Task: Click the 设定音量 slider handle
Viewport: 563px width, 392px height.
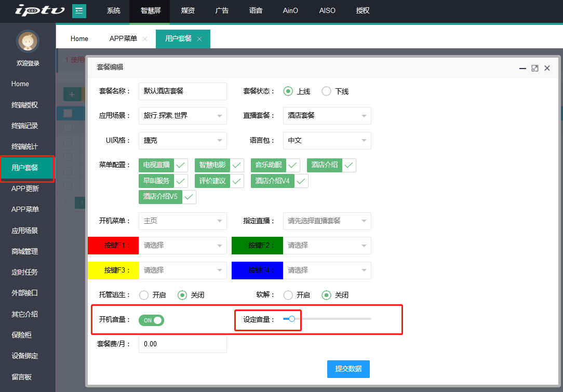Action: pyautogui.click(x=292, y=319)
